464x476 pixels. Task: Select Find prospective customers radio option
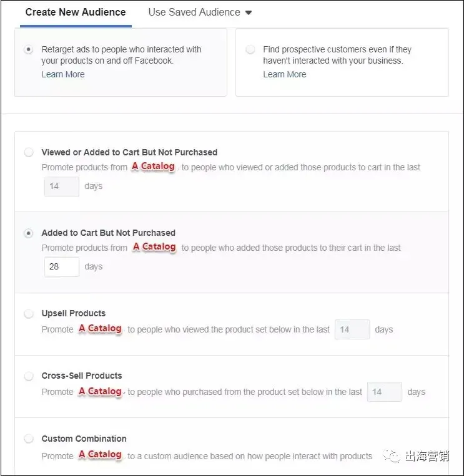click(250, 49)
